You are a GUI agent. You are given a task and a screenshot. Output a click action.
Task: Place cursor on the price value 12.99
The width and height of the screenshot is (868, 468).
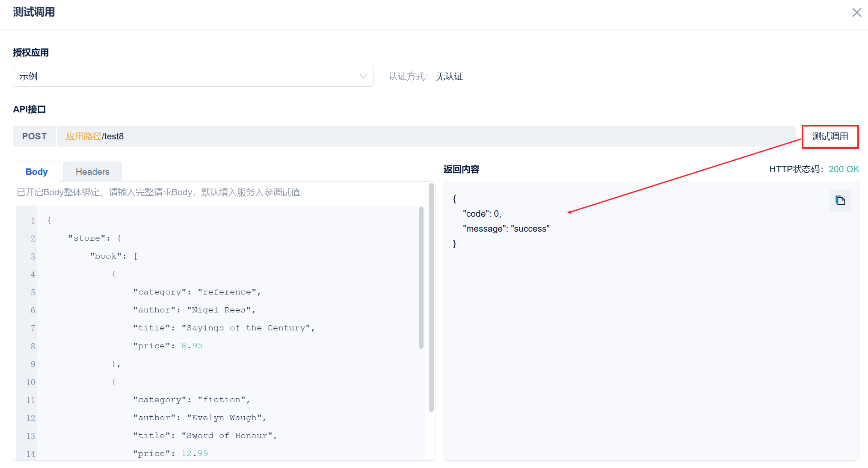[195, 453]
